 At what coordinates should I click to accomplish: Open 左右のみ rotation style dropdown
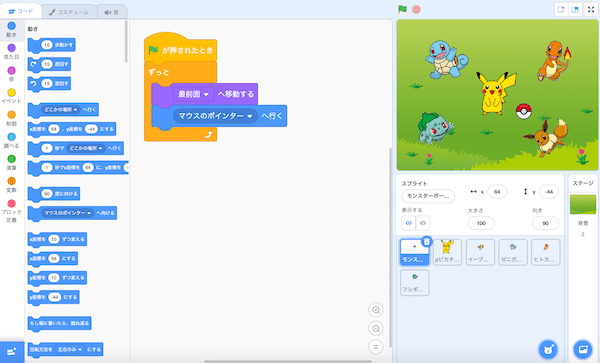click(x=69, y=349)
